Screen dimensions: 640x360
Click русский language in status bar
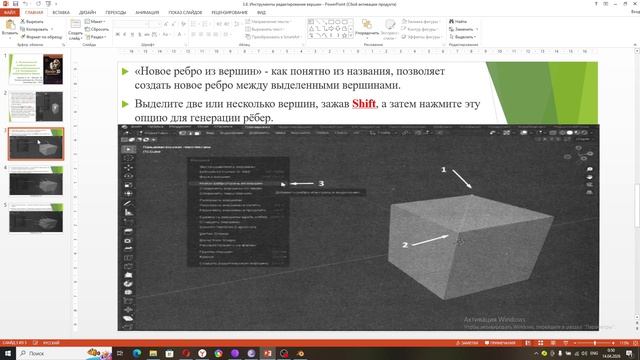click(51, 343)
